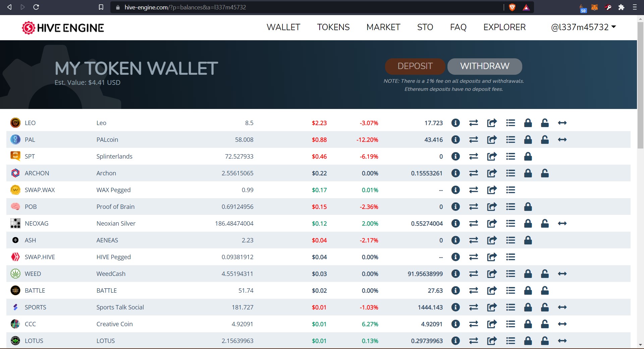644x349 pixels.
Task: Open the FAQ page
Action: point(458,27)
